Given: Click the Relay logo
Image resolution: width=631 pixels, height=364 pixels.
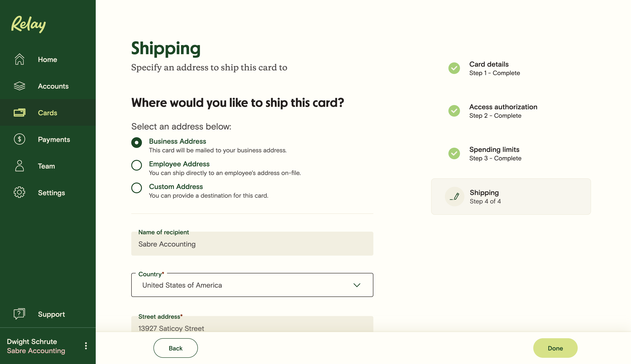Looking at the screenshot, I should [x=28, y=24].
